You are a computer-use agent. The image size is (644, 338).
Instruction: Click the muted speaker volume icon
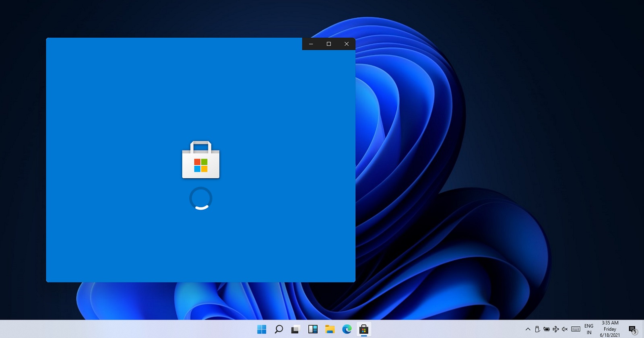(x=565, y=329)
